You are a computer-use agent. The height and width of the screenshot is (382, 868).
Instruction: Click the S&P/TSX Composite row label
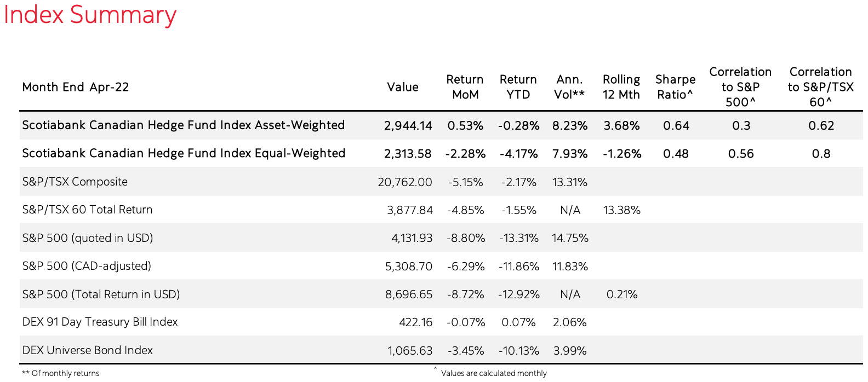tap(75, 182)
